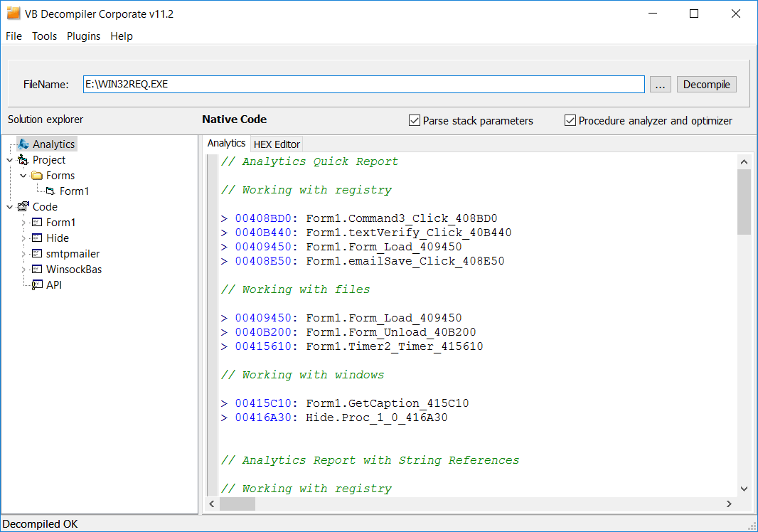This screenshot has height=532, width=758.
Task: Open file browse button with ellipsis
Action: coord(661,84)
